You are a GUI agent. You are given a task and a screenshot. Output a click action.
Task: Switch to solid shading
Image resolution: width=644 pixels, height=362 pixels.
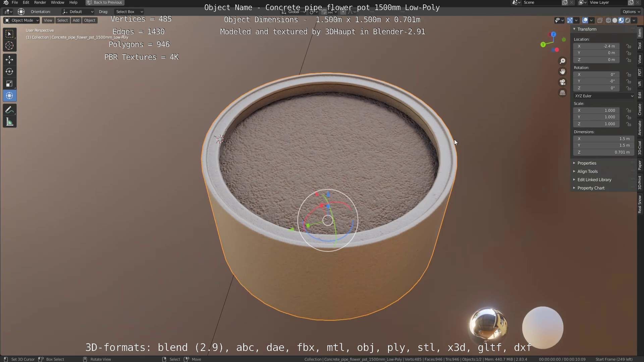615,20
